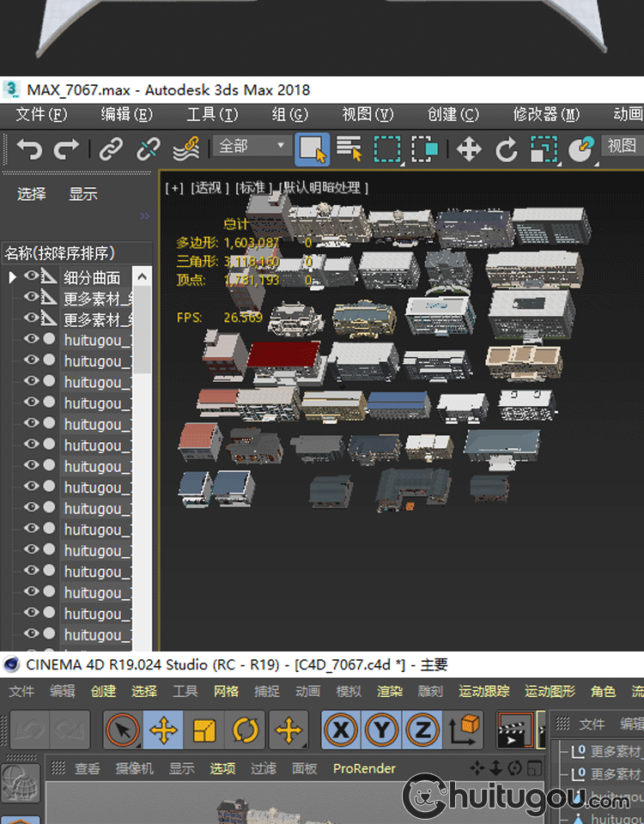Open 运动跟踪 menu in Cinema 4D
Screen dimensions: 644x824
click(x=484, y=691)
